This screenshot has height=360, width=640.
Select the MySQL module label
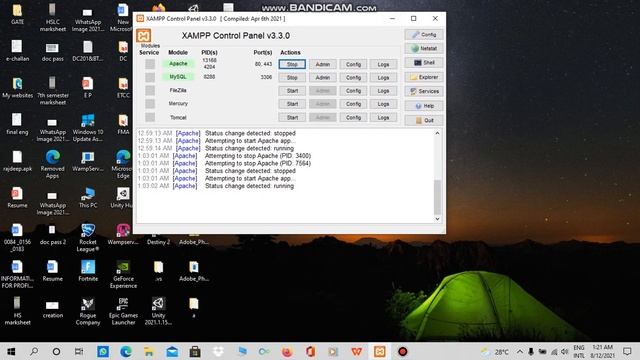(x=178, y=77)
